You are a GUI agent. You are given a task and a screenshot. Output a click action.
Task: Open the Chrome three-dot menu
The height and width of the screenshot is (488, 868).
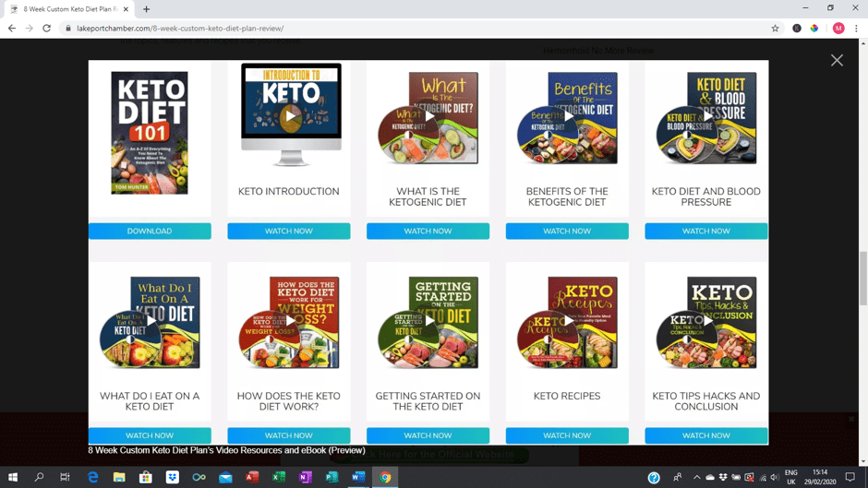pyautogui.click(x=856, y=29)
